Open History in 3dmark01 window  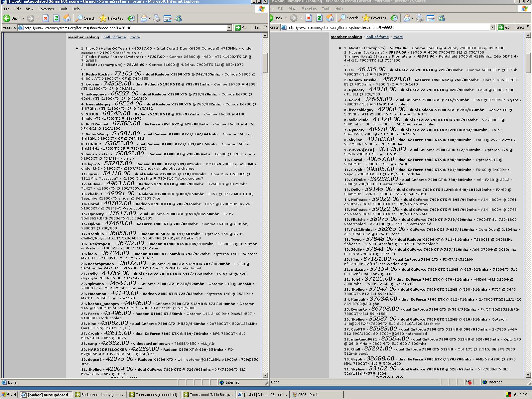pyautogui.click(x=131, y=18)
